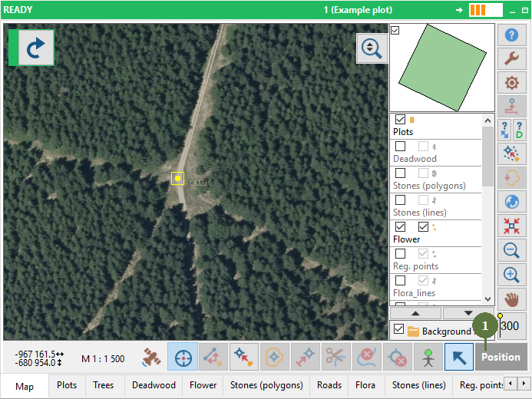Click the green plot overview thumbnail
This screenshot has width=532, height=399.
(442, 68)
